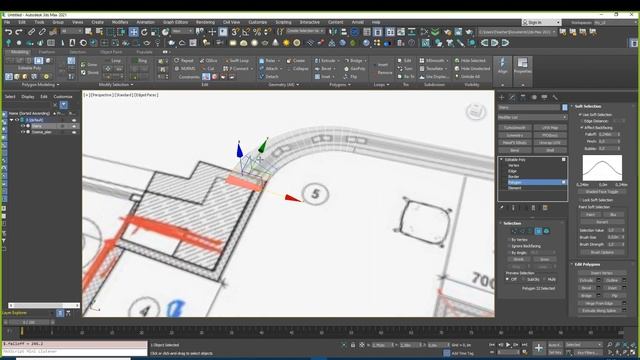Click the Paint button in Paint Soft Selection
640x360 pixels.
pyautogui.click(x=590, y=214)
